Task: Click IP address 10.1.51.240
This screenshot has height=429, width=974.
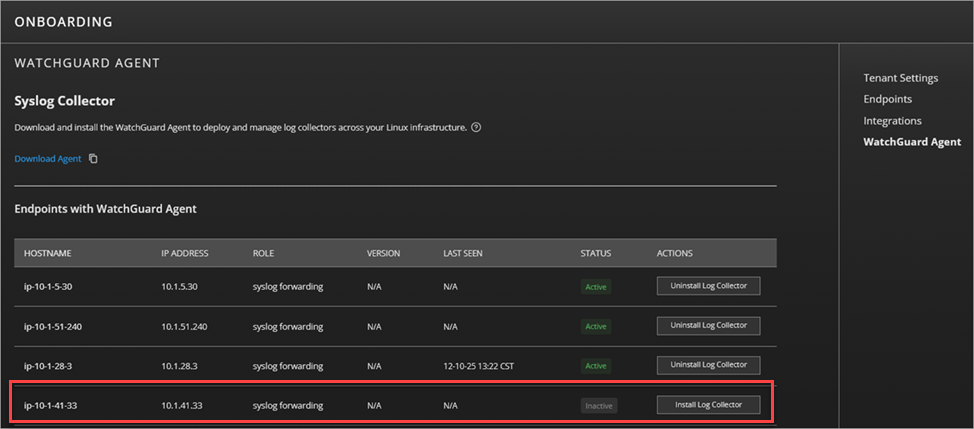Action: [x=184, y=327]
